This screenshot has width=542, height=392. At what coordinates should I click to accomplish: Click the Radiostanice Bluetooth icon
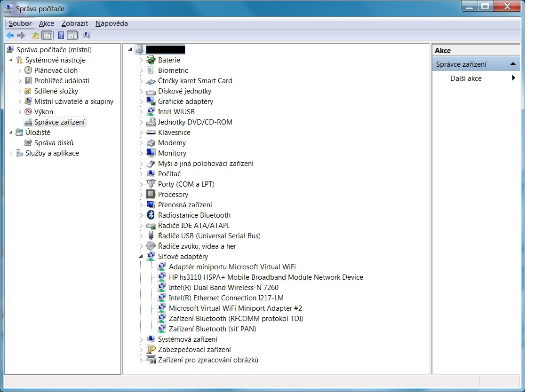[151, 215]
